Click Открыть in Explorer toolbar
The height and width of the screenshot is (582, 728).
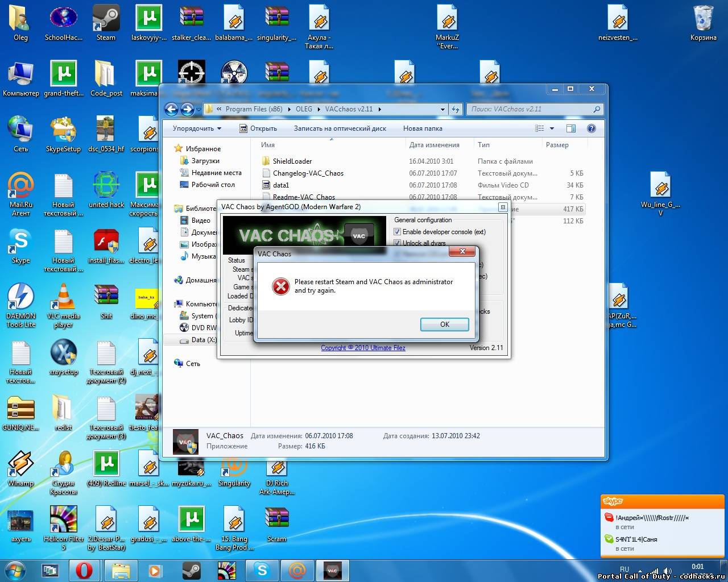click(x=258, y=128)
